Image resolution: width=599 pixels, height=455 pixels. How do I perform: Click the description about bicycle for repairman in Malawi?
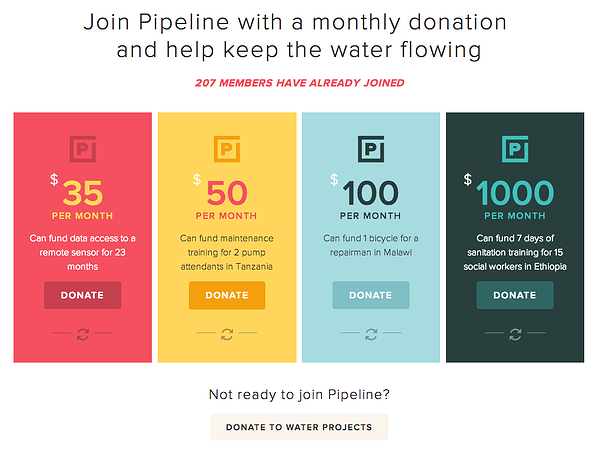[371, 245]
